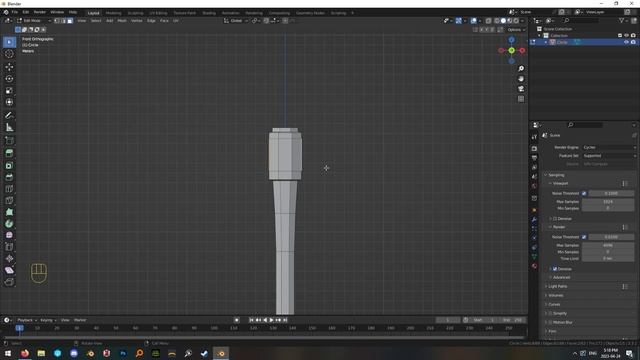Open Firefox from the Windows taskbar
This screenshot has width=640, height=360.
pos(25,353)
